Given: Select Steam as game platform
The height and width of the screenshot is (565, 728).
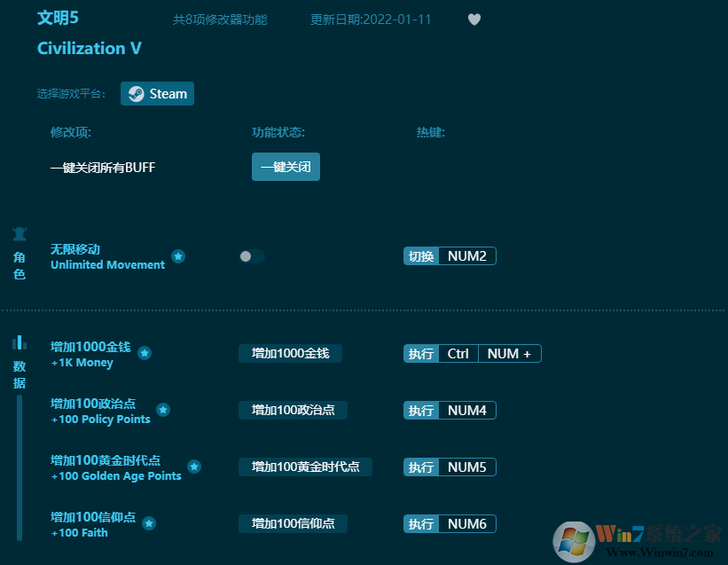Looking at the screenshot, I should (157, 94).
